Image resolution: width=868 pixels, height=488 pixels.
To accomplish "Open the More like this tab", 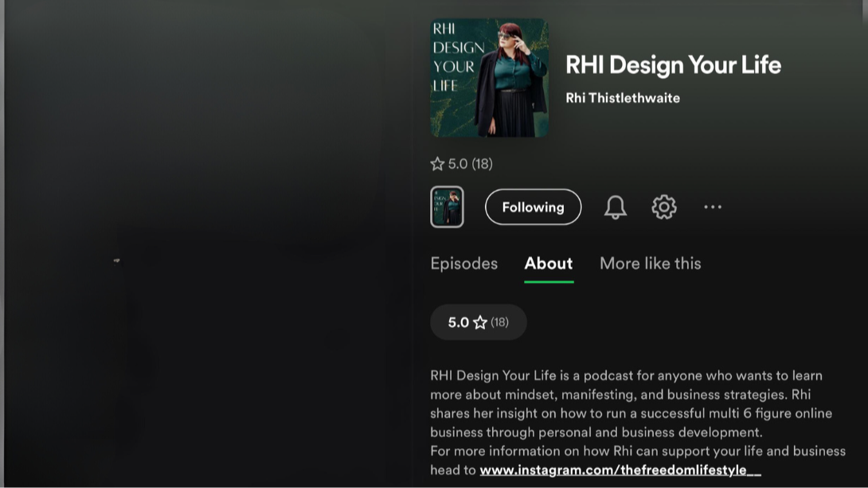I will point(651,264).
